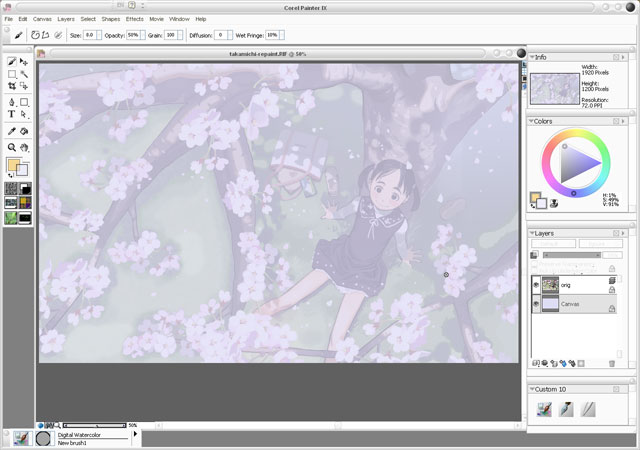Open the Weave selector in the toolbox

pyautogui.click(x=25, y=203)
